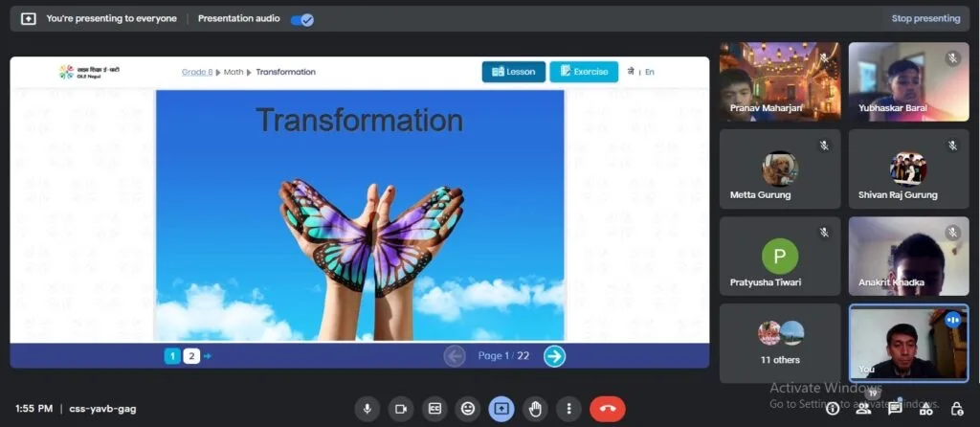980x427 pixels.
Task: Click the meeting code css-yavb-gag
Action: (x=102, y=409)
